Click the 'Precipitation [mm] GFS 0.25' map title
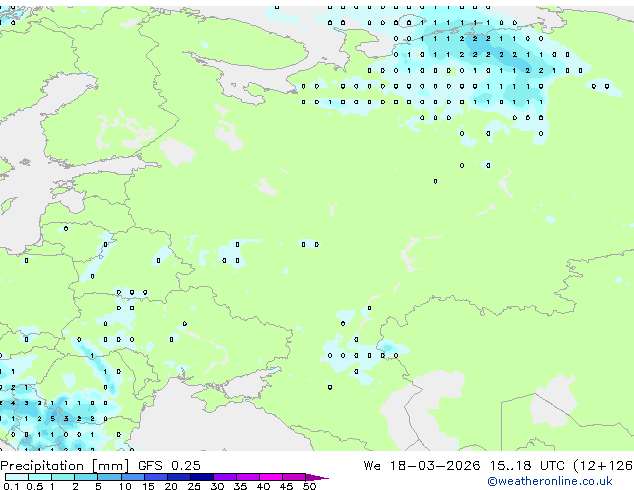 click(100, 466)
